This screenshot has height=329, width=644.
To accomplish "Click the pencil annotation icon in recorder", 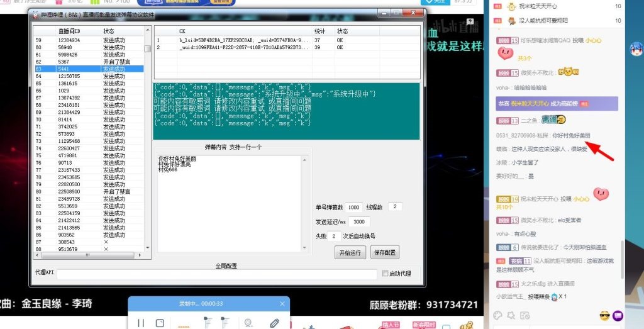I will pyautogui.click(x=274, y=323).
